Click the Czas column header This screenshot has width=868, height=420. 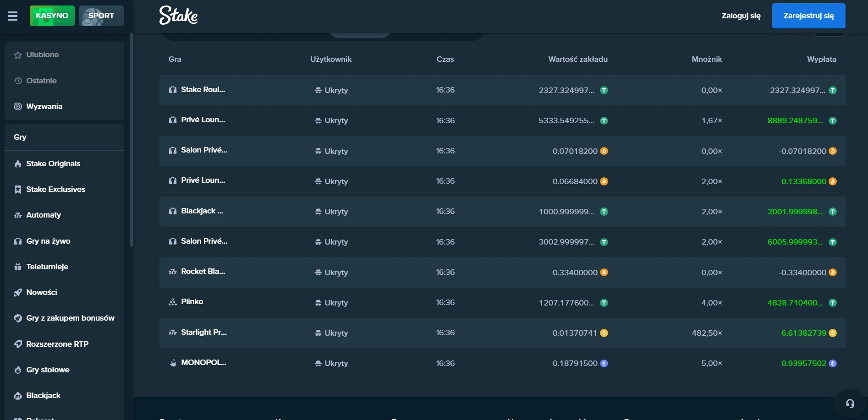(445, 59)
